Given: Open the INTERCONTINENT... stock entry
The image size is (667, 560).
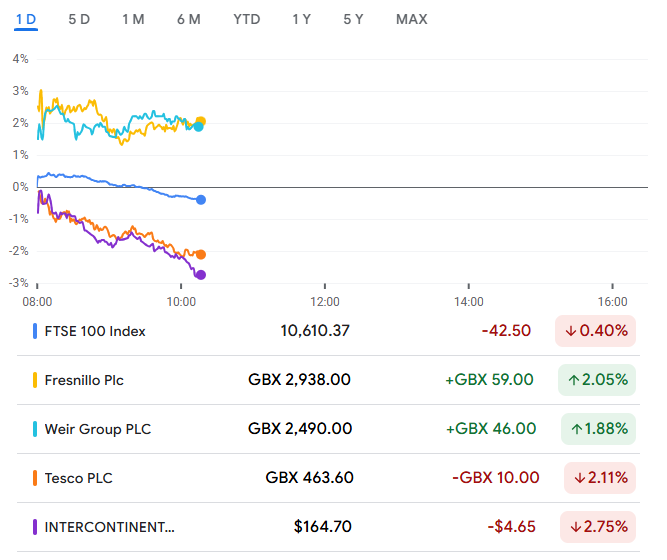Looking at the screenshot, I should (x=328, y=527).
